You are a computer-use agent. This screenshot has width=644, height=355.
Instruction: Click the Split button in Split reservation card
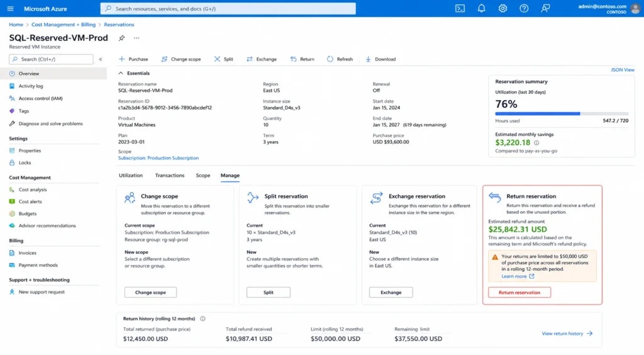268,292
